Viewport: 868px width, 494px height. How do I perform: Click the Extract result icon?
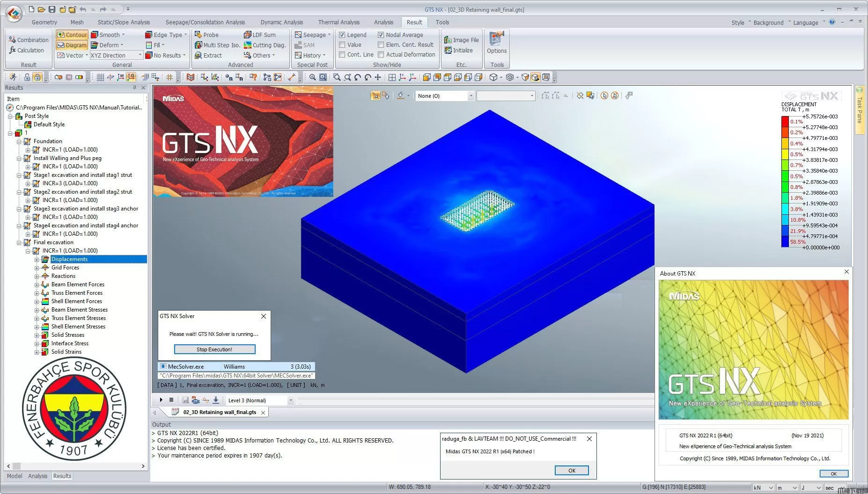199,56
